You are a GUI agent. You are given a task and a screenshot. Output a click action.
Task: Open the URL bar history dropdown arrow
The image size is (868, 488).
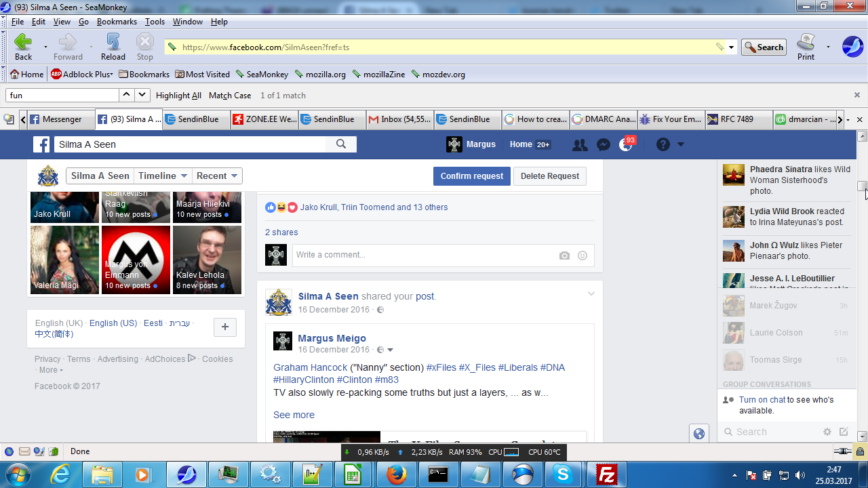pos(732,47)
